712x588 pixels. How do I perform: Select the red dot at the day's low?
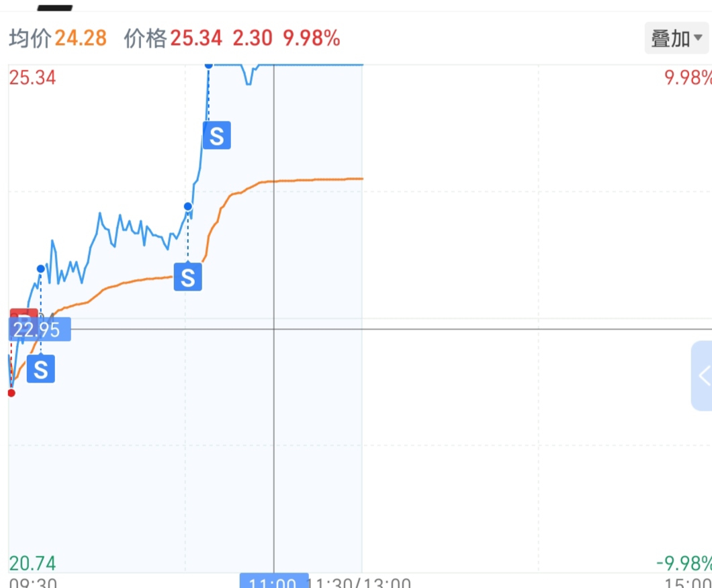(11, 393)
